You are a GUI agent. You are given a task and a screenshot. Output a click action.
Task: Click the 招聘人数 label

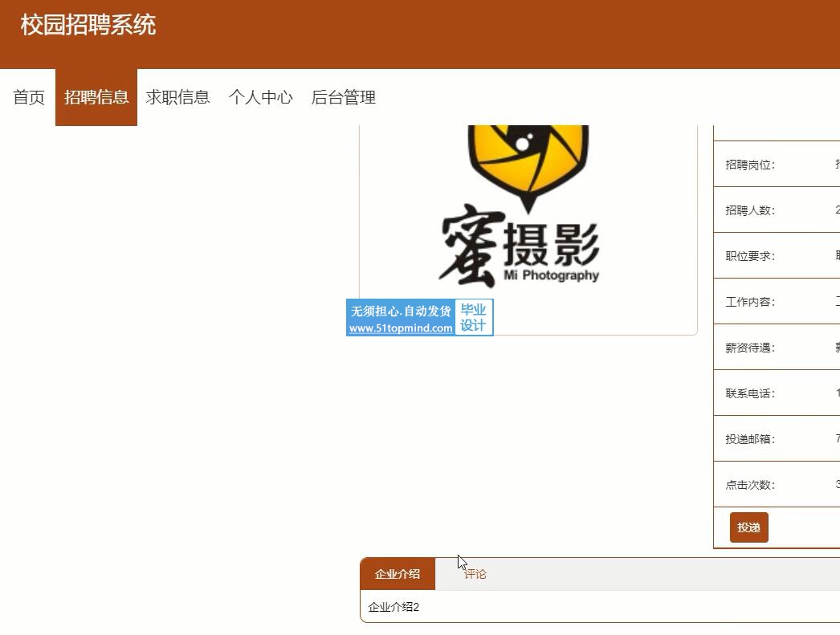tap(750, 210)
